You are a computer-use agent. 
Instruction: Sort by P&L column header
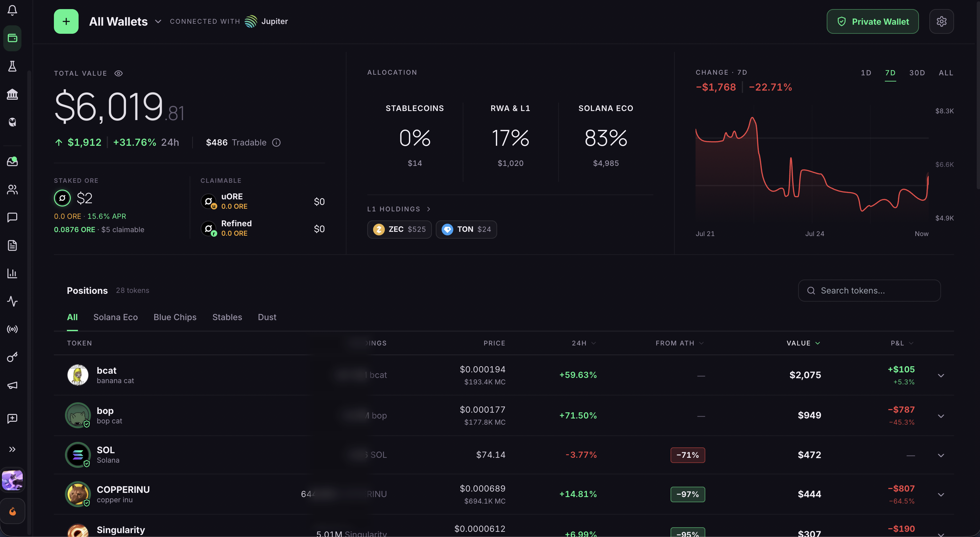click(902, 343)
